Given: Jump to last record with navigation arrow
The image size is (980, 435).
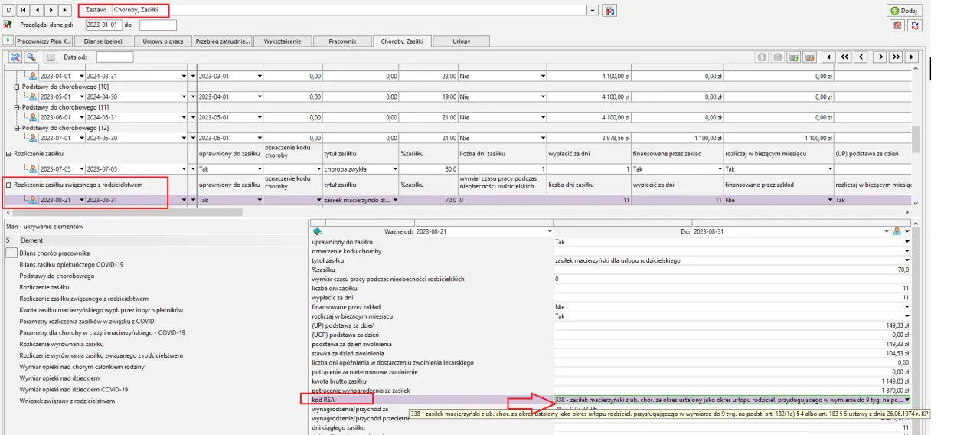Looking at the screenshot, I should [64, 10].
